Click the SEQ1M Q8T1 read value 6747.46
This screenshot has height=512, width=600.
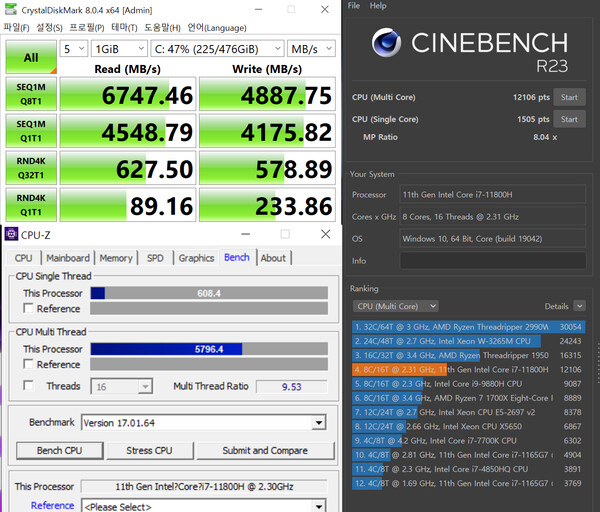coord(128,94)
